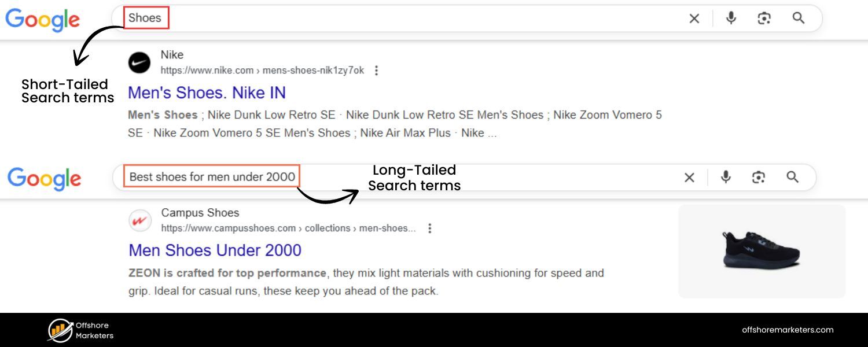
Task: Click the search icon in the lower bar
Action: pos(793,178)
